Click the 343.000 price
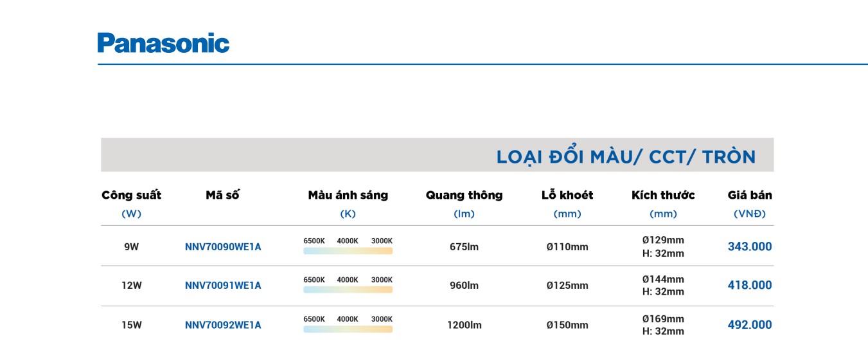 [x=750, y=246]
